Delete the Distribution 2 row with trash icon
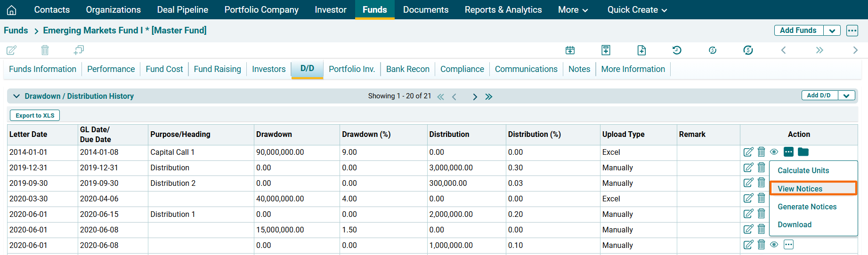868x255 pixels. tap(761, 183)
